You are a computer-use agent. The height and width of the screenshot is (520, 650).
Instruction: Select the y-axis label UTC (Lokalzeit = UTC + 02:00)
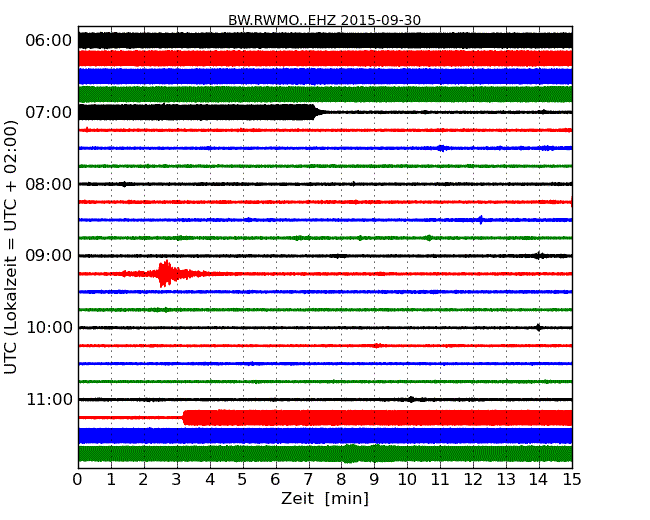(11, 247)
